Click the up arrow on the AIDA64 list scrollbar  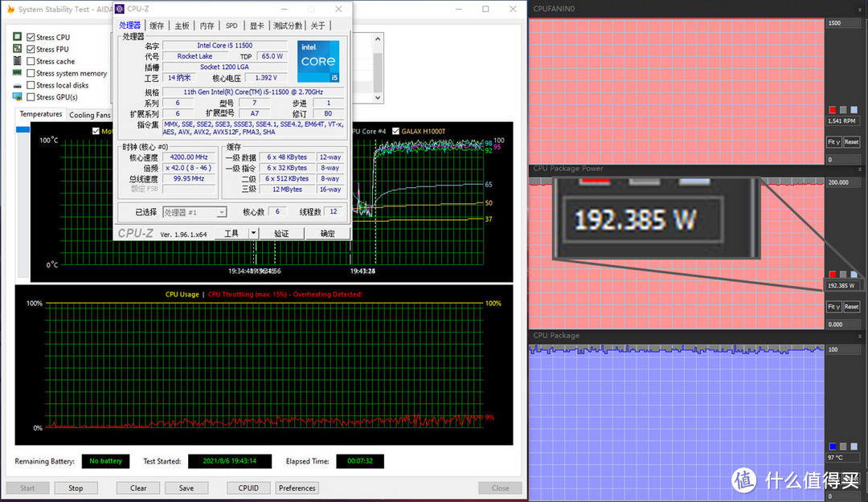point(378,39)
